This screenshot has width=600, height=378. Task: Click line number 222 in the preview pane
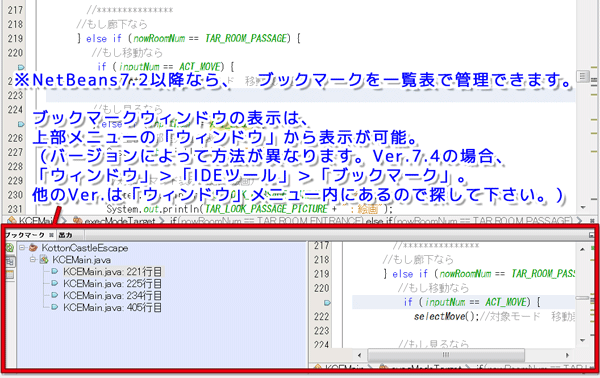321,317
